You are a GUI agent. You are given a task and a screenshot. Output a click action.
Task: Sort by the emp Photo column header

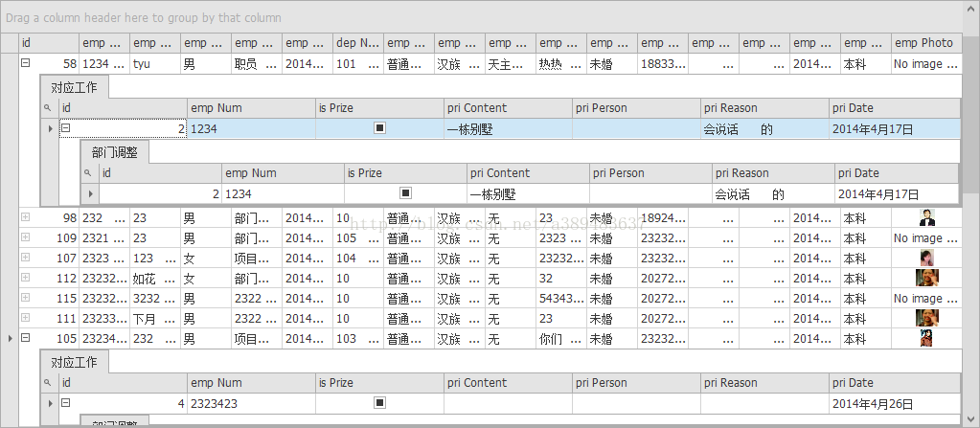[x=925, y=42]
